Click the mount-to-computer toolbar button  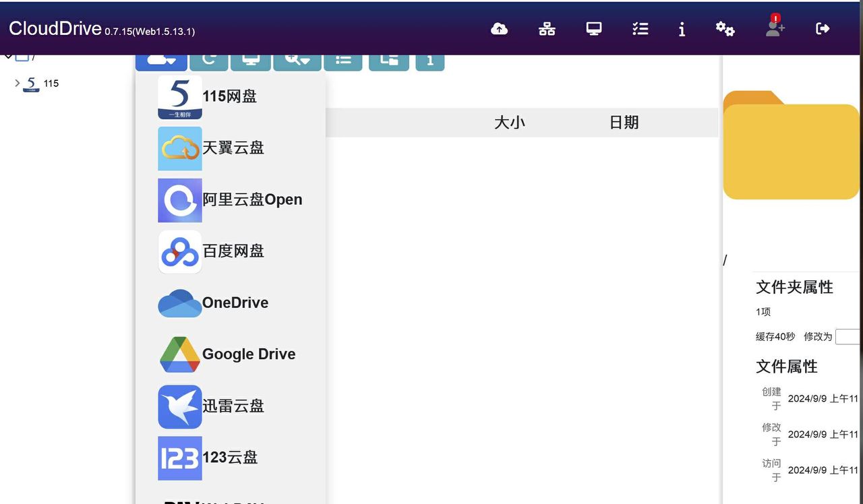[251, 62]
